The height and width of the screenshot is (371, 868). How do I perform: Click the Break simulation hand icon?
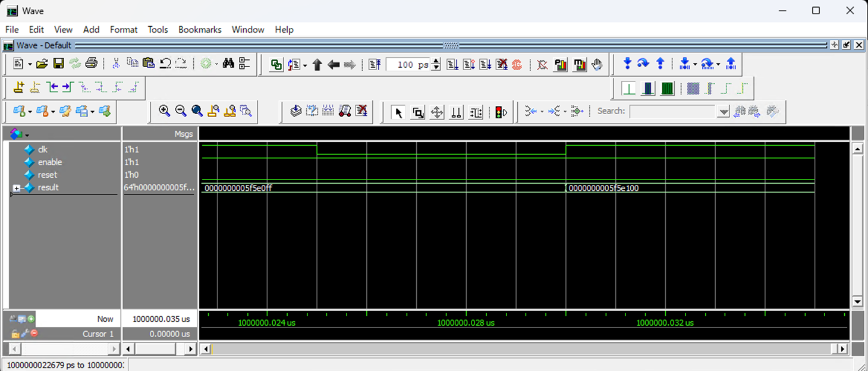(597, 64)
